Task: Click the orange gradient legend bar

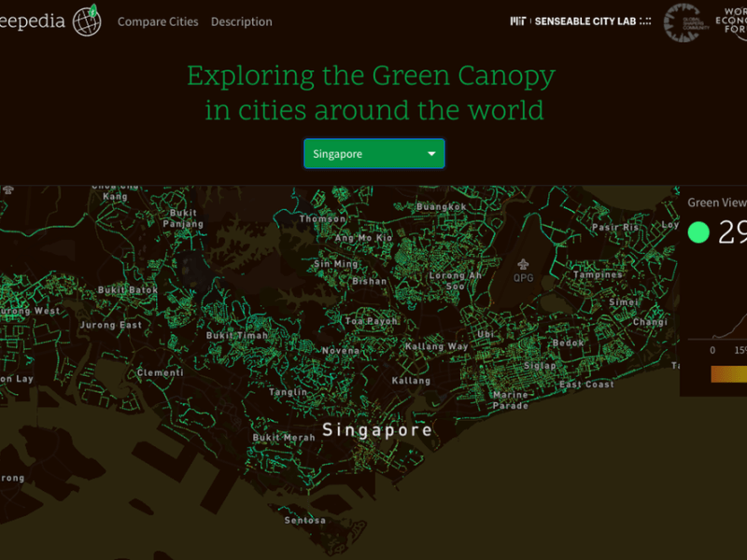Action: pyautogui.click(x=728, y=374)
